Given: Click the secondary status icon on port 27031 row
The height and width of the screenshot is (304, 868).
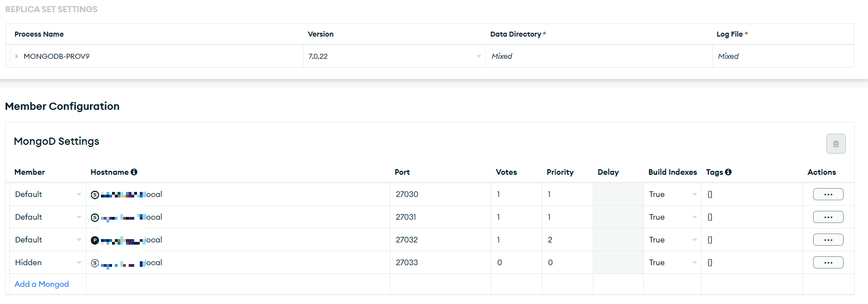Looking at the screenshot, I should (95, 217).
